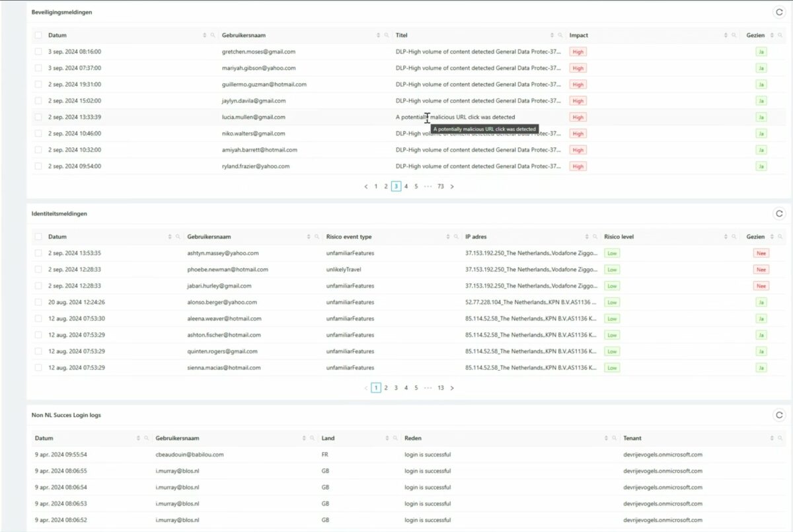Sort by Titel column arrows
The width and height of the screenshot is (793, 532).
[x=552, y=35]
